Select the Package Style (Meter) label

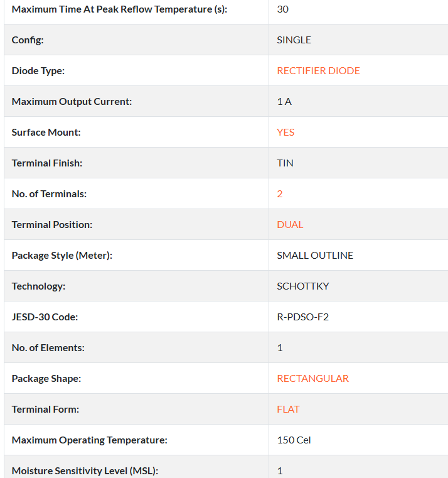tap(61, 256)
